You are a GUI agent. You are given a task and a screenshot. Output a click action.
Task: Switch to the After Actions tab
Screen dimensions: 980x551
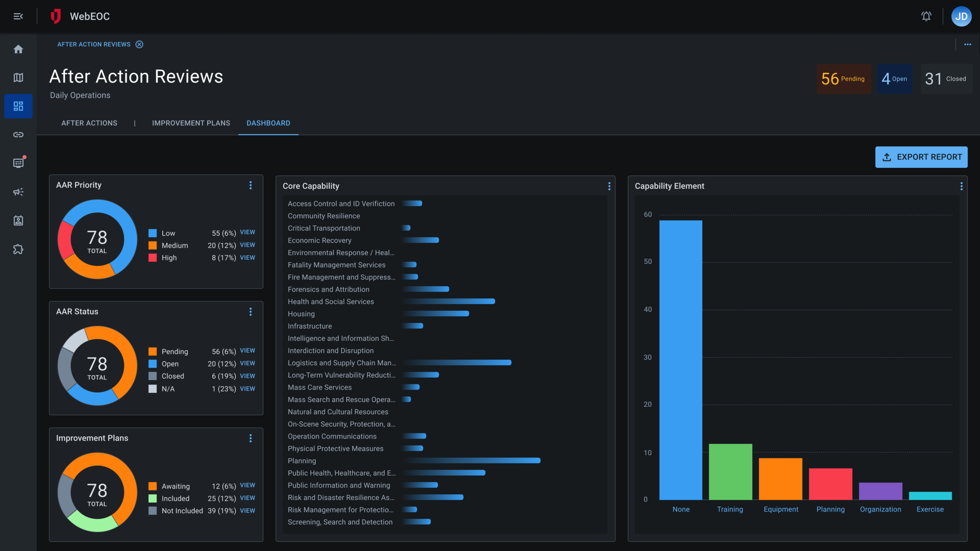coord(89,123)
